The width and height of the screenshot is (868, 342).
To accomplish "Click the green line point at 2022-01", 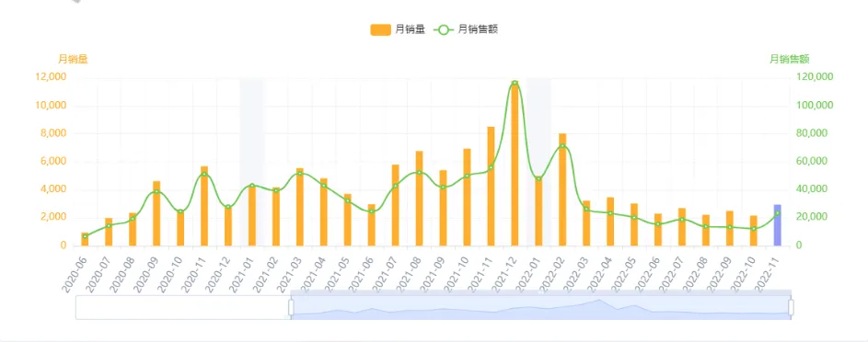I will click(538, 178).
